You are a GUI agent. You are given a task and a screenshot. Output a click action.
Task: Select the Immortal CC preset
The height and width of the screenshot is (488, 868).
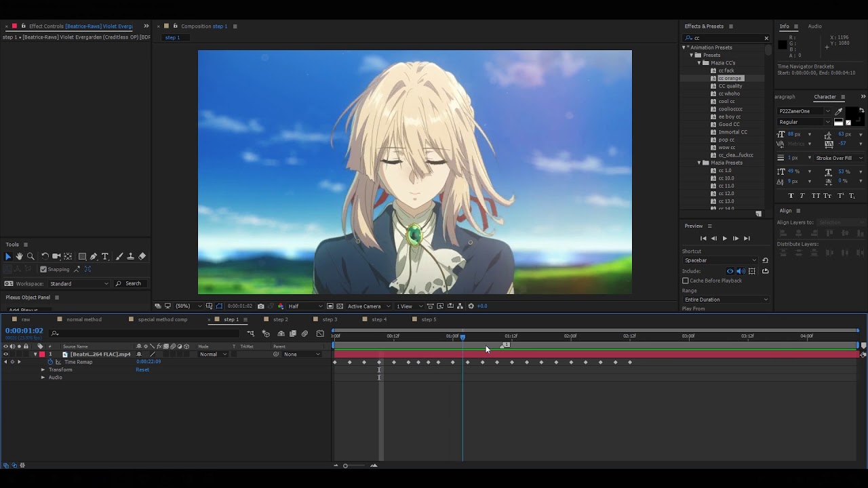[x=732, y=132]
